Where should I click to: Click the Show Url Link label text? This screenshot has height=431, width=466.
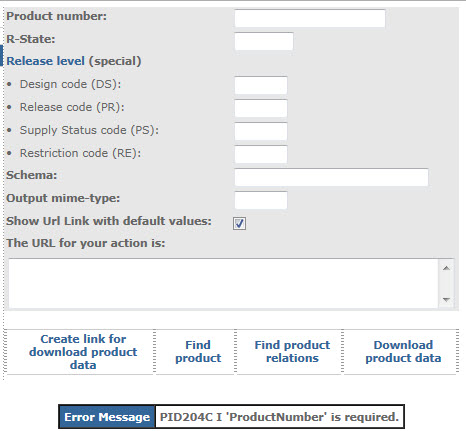coord(109,221)
